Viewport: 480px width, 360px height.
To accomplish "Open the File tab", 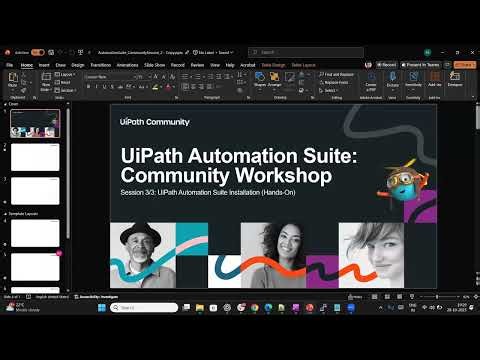I will tap(10, 65).
